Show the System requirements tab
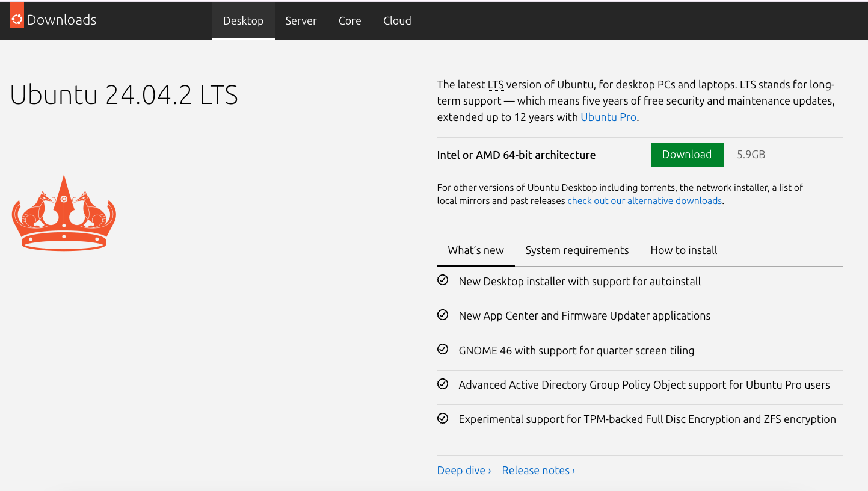The image size is (868, 491). 577,250
